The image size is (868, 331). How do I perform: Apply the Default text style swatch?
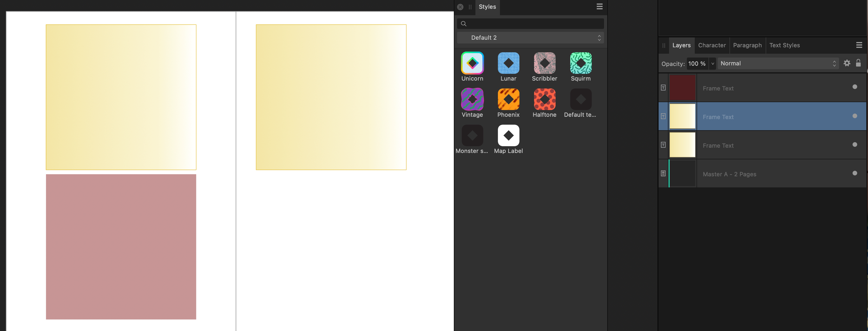click(x=581, y=99)
